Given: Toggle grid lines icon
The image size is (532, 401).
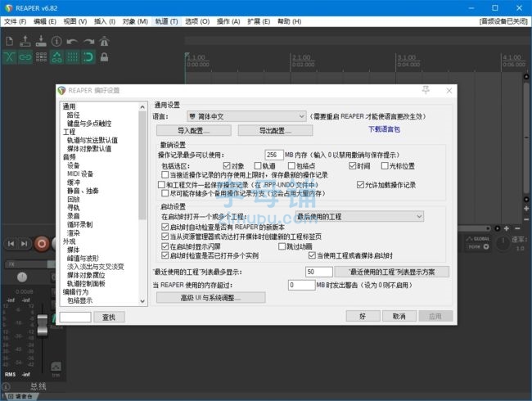Looking at the screenshot, I should coord(72,57).
